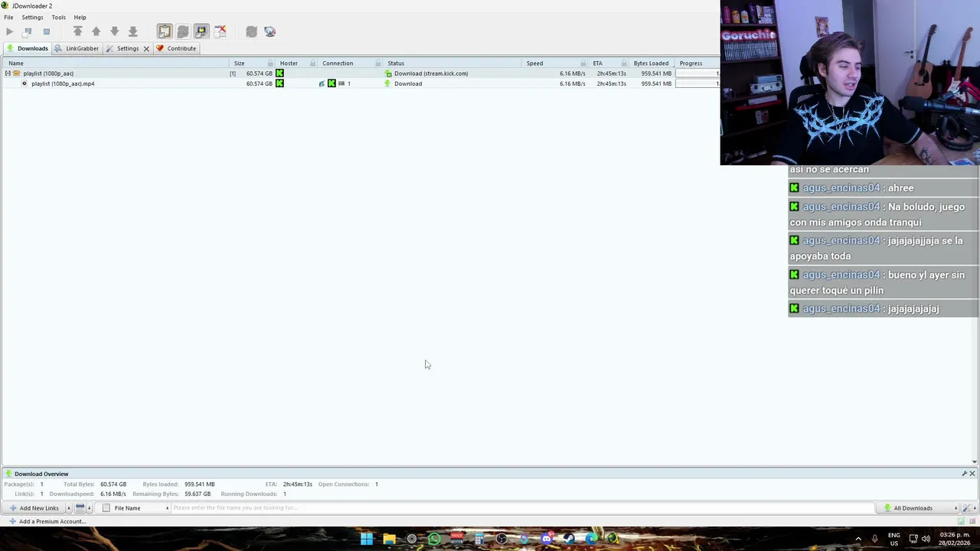The height and width of the screenshot is (551, 980).
Task: Sort by the Name column header
Action: [x=115, y=64]
